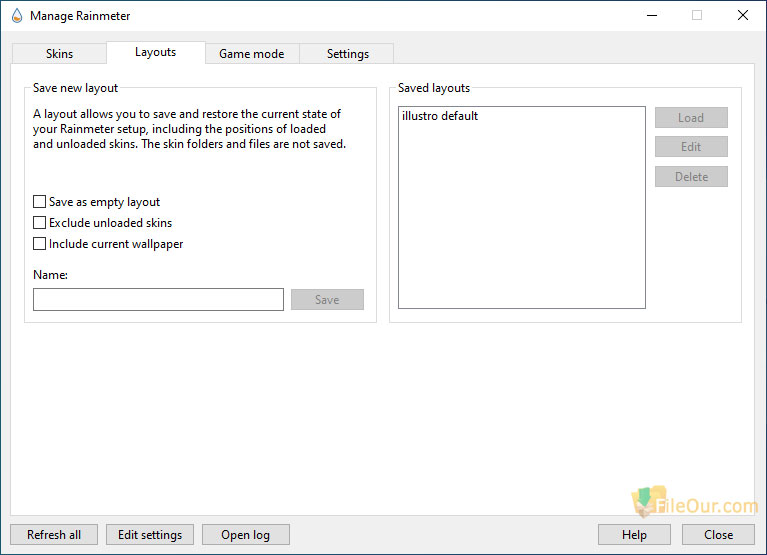Click the Delete layout button
Viewport: 767px width, 555px height.
coord(691,177)
